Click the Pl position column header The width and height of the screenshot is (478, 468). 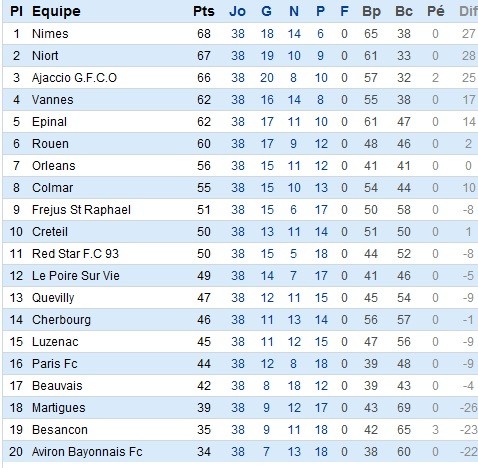16,11
